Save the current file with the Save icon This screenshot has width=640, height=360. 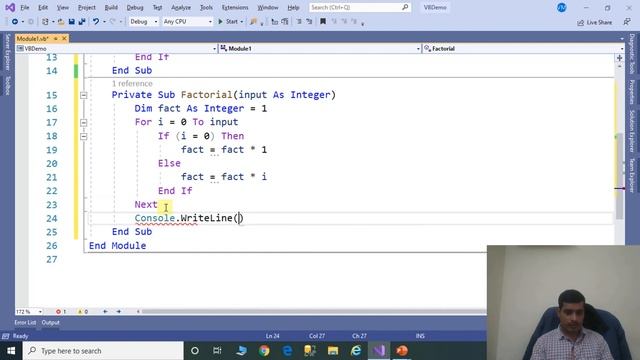click(x=71, y=22)
